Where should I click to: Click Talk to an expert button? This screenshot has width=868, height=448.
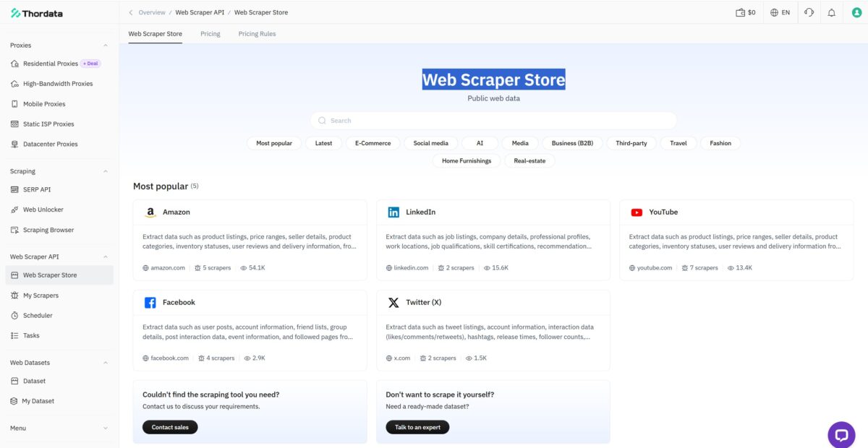coord(417,427)
